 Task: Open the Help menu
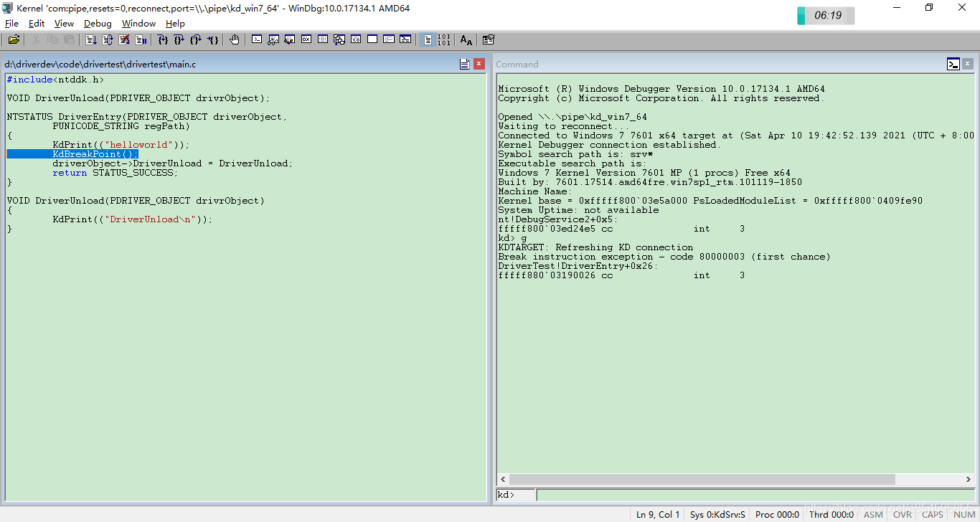[x=175, y=24]
